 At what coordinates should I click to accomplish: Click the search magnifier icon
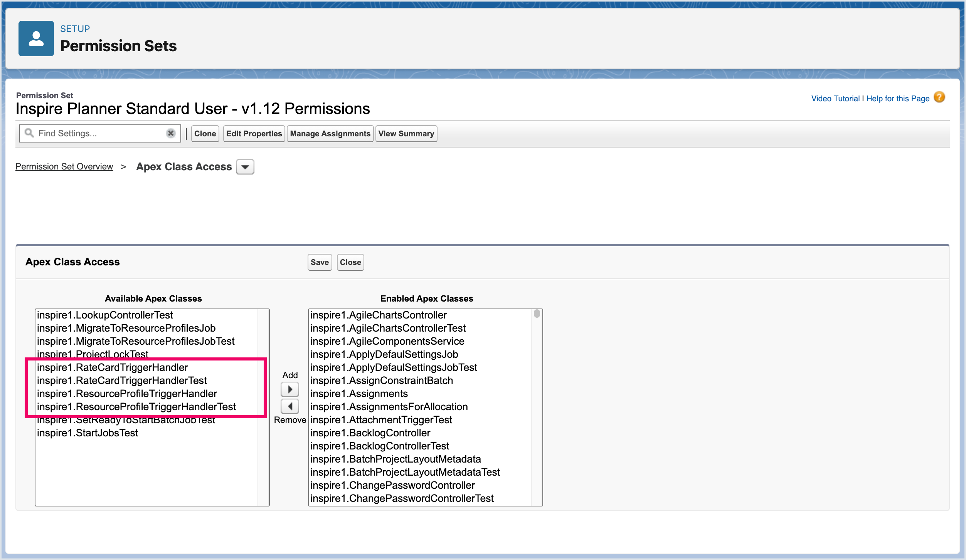29,133
